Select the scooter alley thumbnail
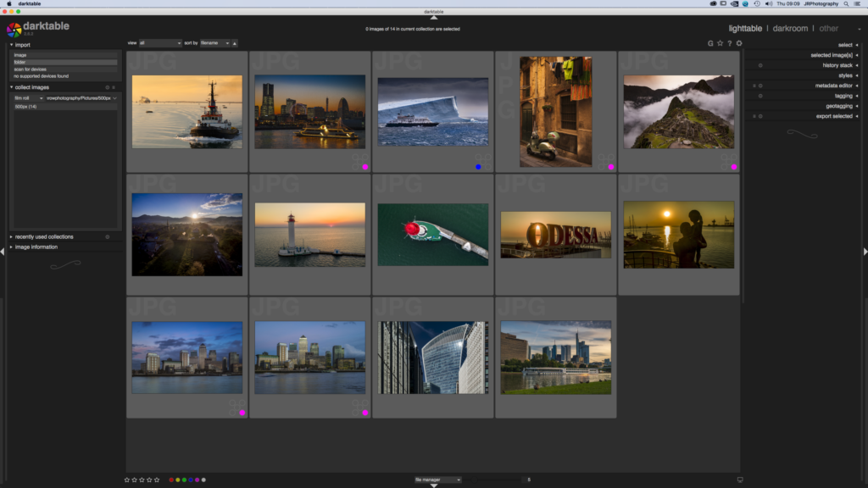 pos(556,112)
